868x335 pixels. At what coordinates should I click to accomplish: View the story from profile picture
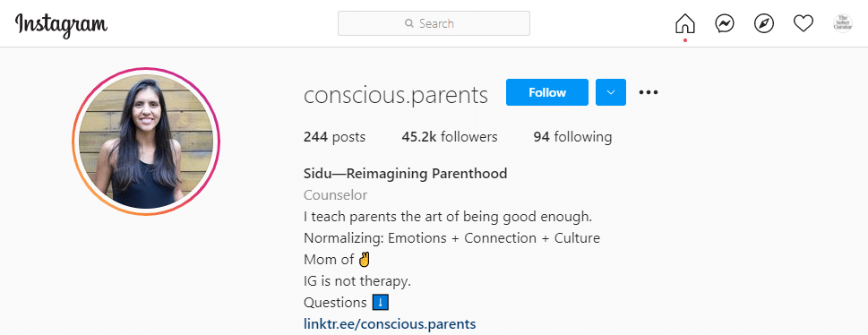pos(146,142)
